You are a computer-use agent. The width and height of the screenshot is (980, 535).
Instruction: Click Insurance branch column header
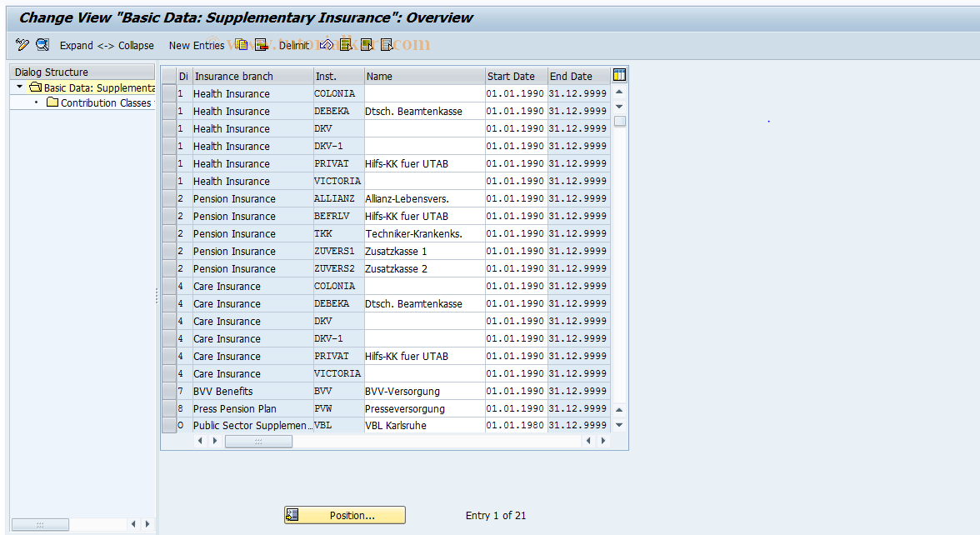click(x=252, y=76)
